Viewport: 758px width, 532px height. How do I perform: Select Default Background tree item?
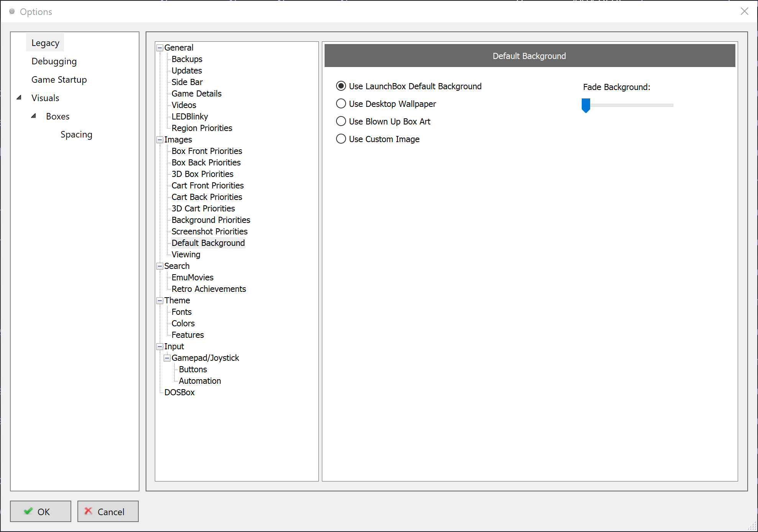[208, 243]
